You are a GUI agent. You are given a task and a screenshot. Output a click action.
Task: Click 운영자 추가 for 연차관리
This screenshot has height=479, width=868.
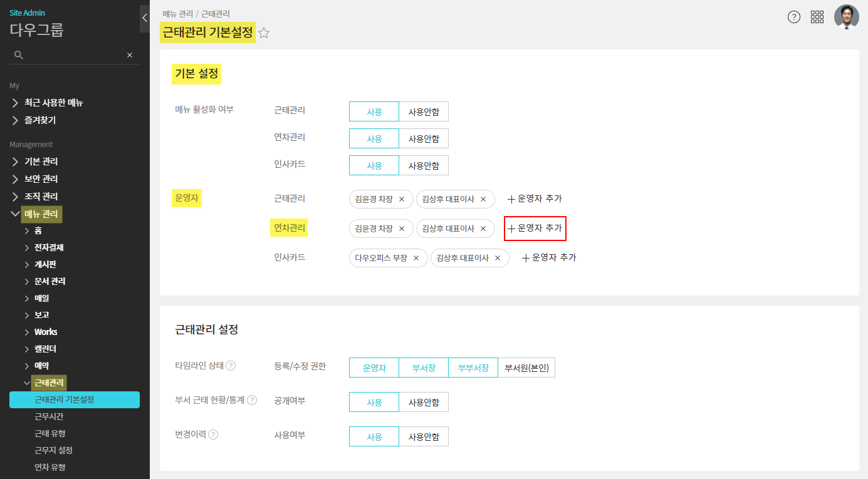click(x=535, y=229)
